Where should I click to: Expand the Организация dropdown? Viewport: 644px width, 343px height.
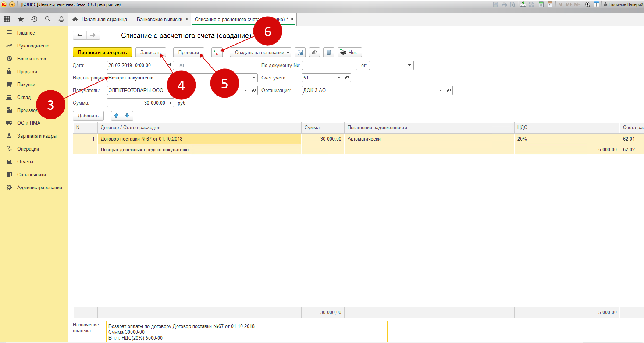click(x=441, y=91)
